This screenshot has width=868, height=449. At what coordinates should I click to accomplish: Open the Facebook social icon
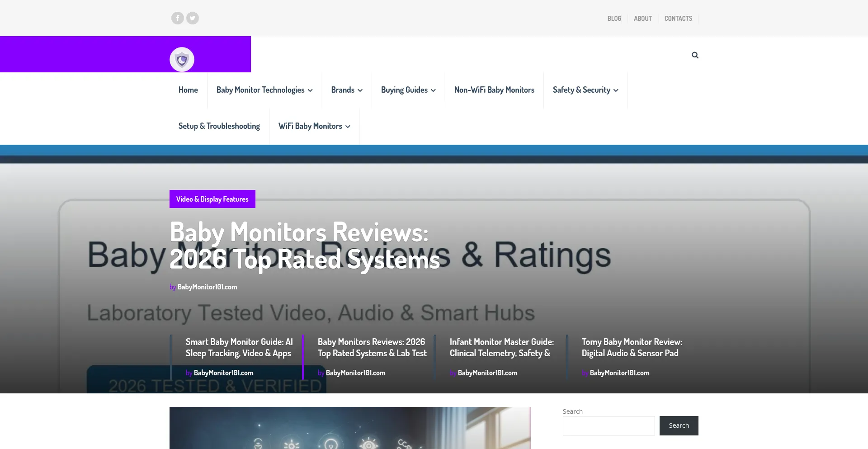pos(177,18)
